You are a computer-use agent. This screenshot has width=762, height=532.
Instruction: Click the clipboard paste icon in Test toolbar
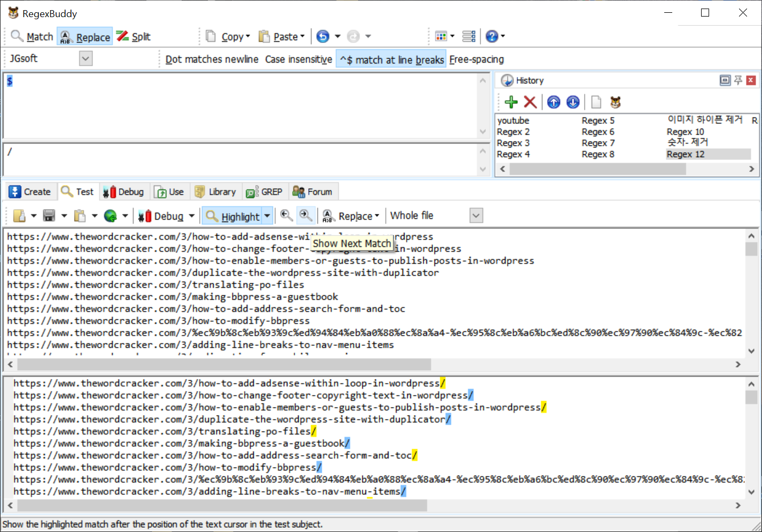(x=80, y=216)
